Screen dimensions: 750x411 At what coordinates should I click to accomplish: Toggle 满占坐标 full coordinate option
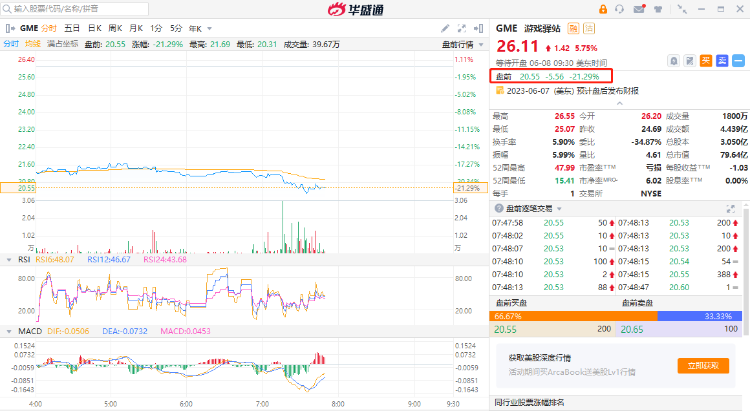[62, 44]
